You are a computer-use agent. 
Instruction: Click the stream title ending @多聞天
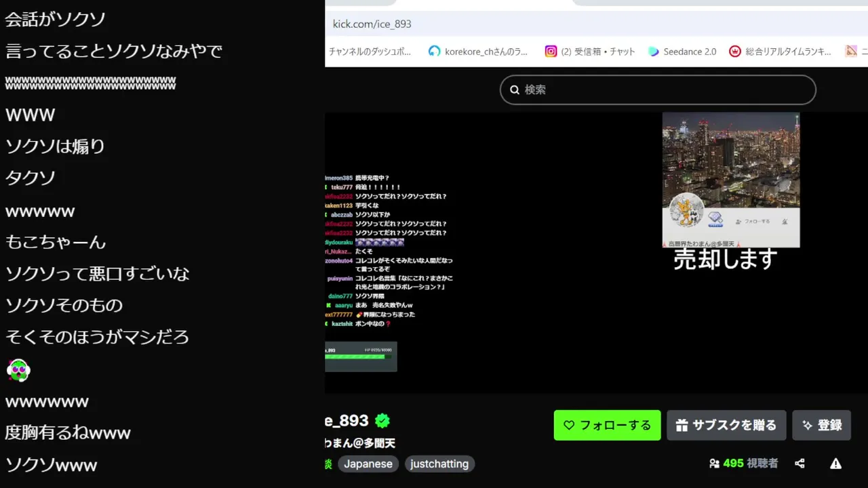361,443
